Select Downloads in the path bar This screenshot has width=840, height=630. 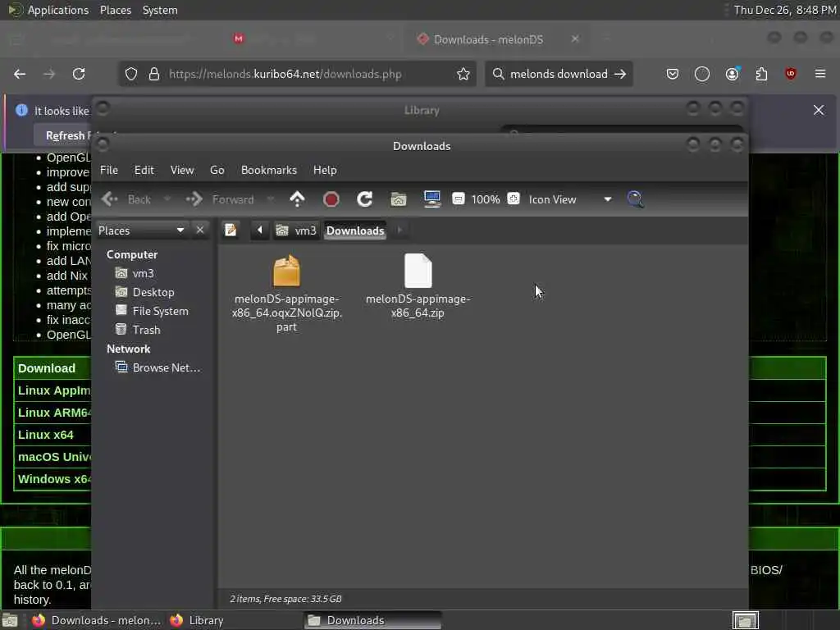tap(355, 231)
